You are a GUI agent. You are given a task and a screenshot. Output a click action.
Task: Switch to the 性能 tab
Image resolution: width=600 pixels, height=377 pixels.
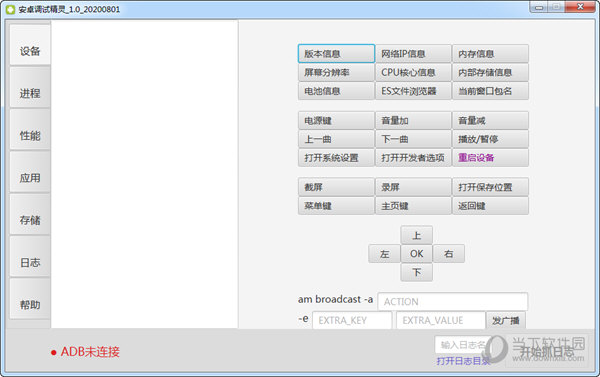(x=30, y=130)
